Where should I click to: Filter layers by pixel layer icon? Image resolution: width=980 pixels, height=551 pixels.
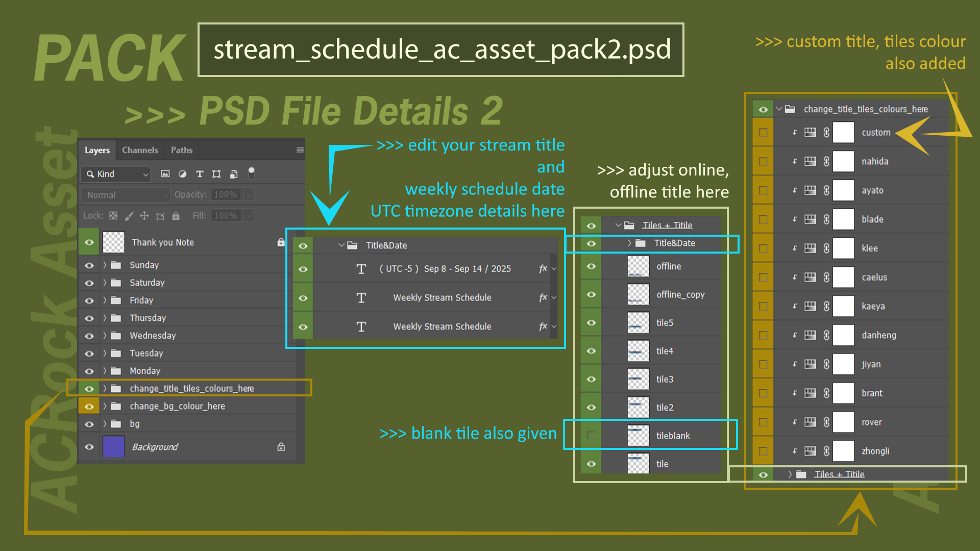coord(165,174)
